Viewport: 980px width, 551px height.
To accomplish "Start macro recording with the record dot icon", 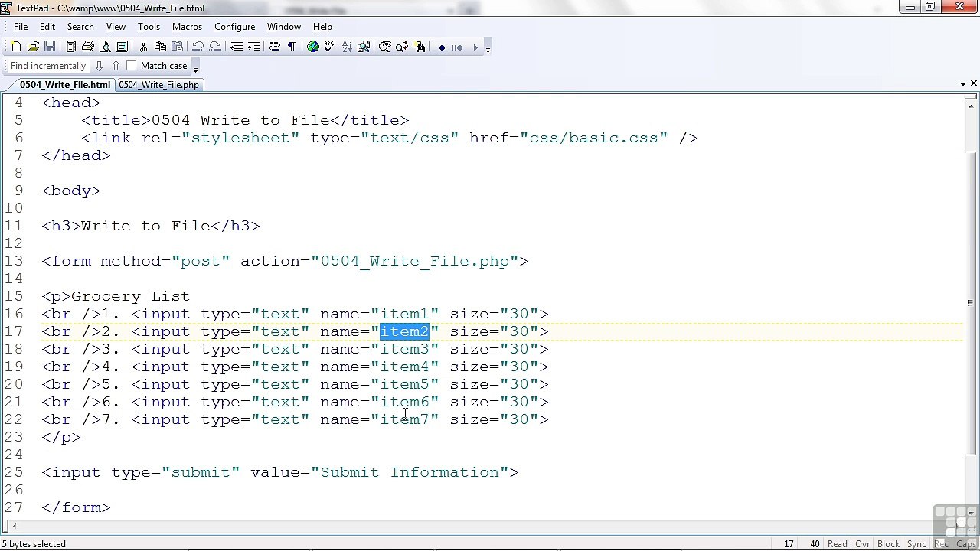I will coord(442,47).
